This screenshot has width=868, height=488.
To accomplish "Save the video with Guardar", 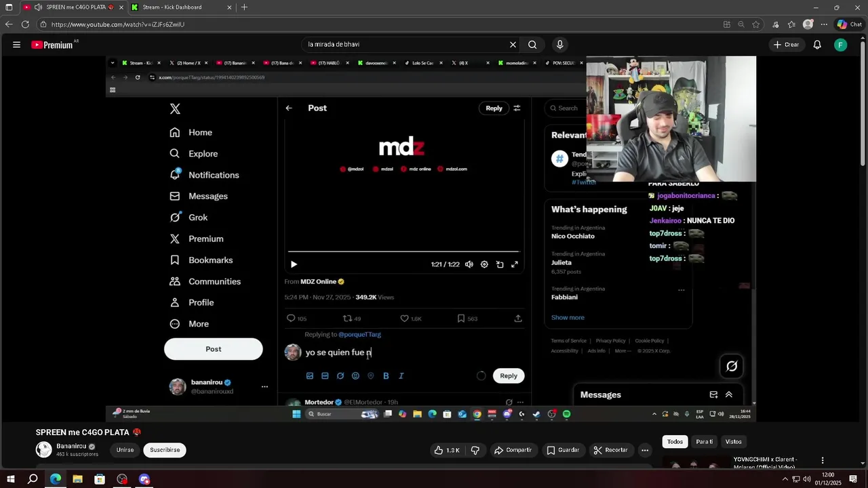I will (x=563, y=450).
